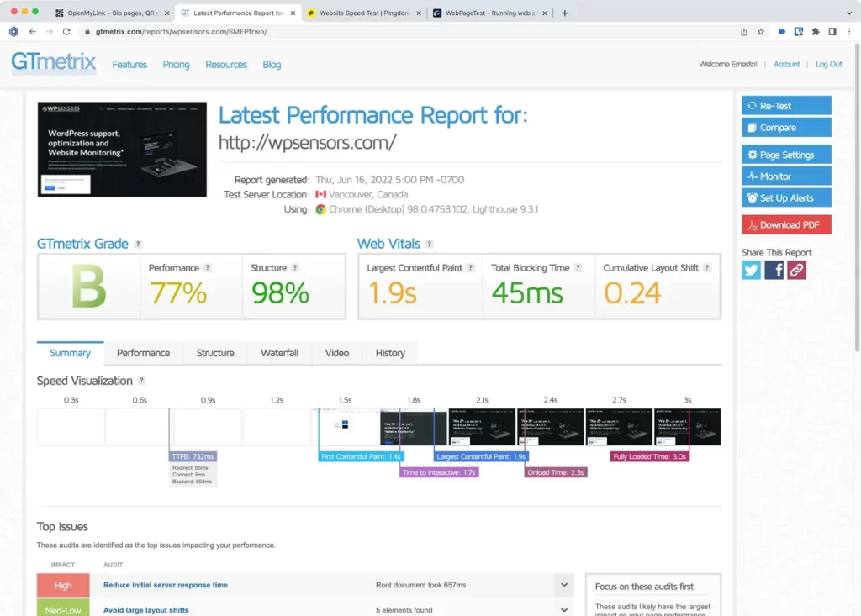Screen dimensions: 861x616
Task: Expand the Reduce initial server response audit
Action: click(564, 585)
